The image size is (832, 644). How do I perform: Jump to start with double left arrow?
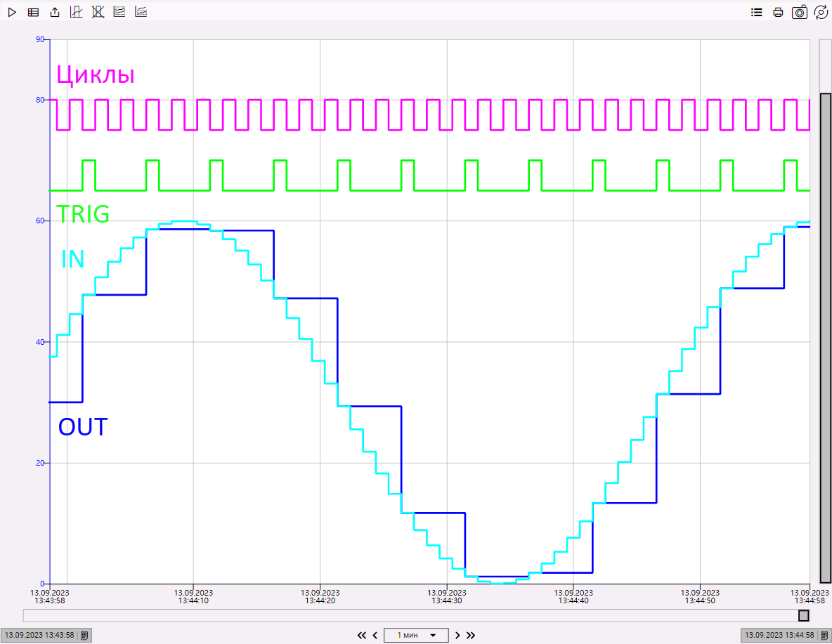(362, 635)
